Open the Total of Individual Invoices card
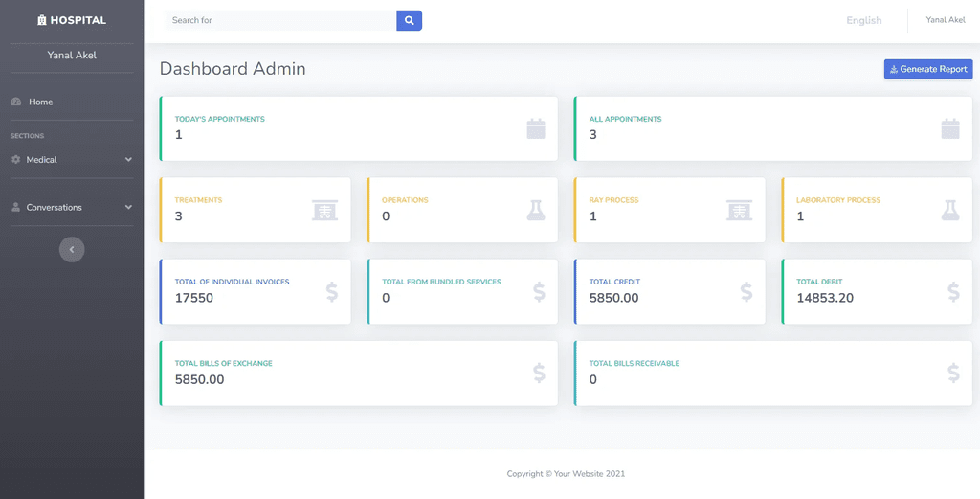Screen dimensions: 980x499 pyautogui.click(x=255, y=291)
